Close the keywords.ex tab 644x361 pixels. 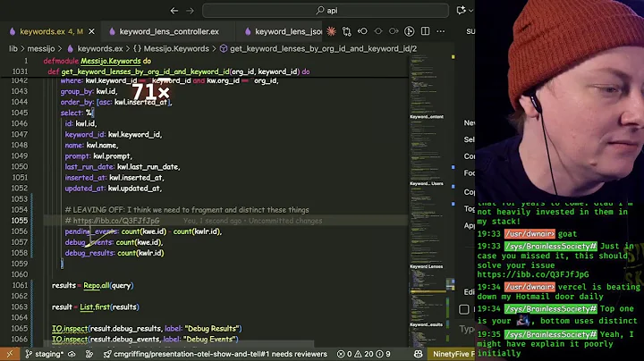[x=91, y=31]
